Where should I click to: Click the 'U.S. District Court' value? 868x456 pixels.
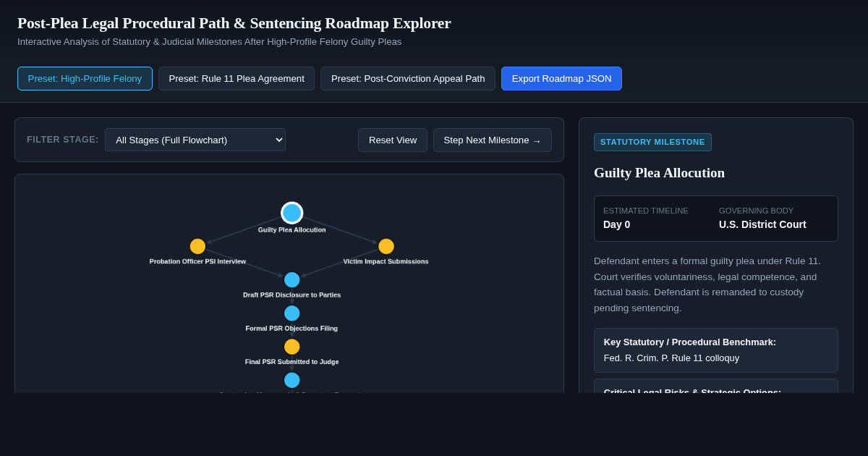762,224
